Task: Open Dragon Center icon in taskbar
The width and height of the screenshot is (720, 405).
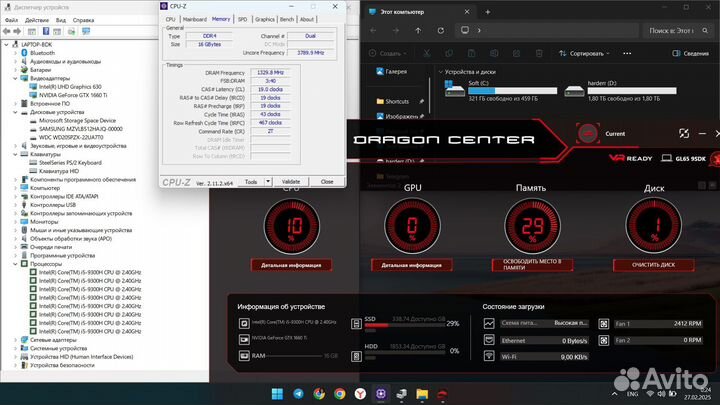Action: pos(442,394)
